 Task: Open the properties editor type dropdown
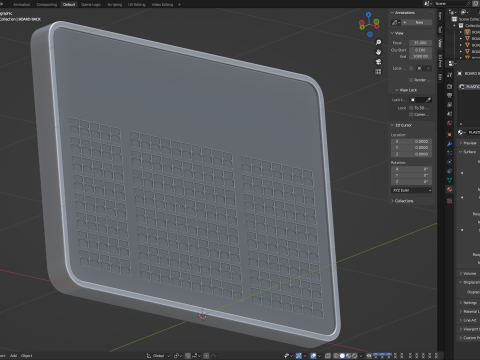451,63
